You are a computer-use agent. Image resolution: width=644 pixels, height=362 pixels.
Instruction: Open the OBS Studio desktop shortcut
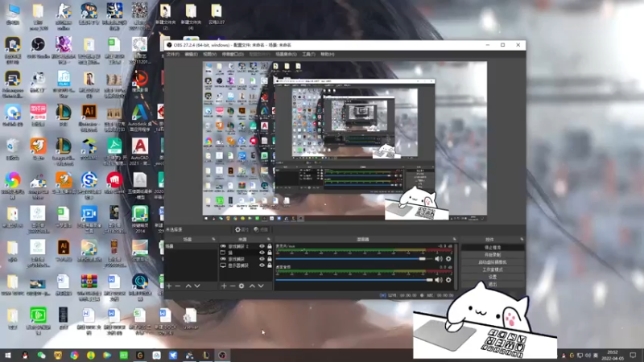38,47
